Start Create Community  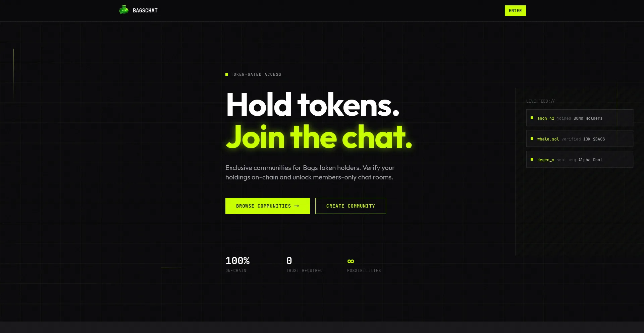351,206
